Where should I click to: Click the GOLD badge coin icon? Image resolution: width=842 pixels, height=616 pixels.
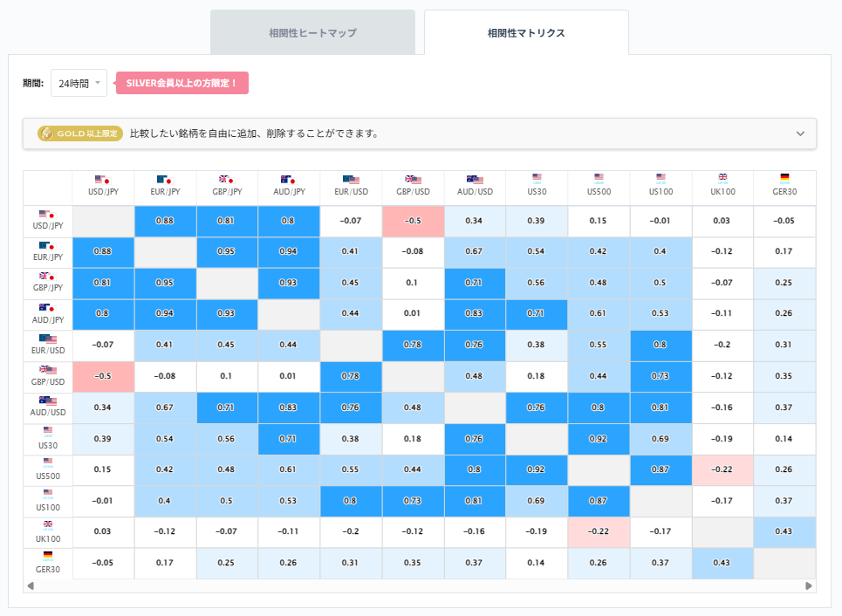(x=46, y=133)
